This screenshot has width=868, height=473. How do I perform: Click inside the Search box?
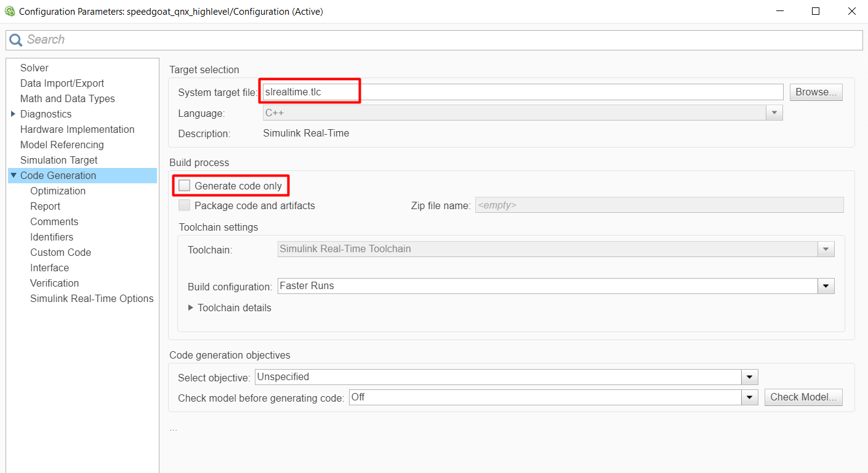[x=431, y=40]
